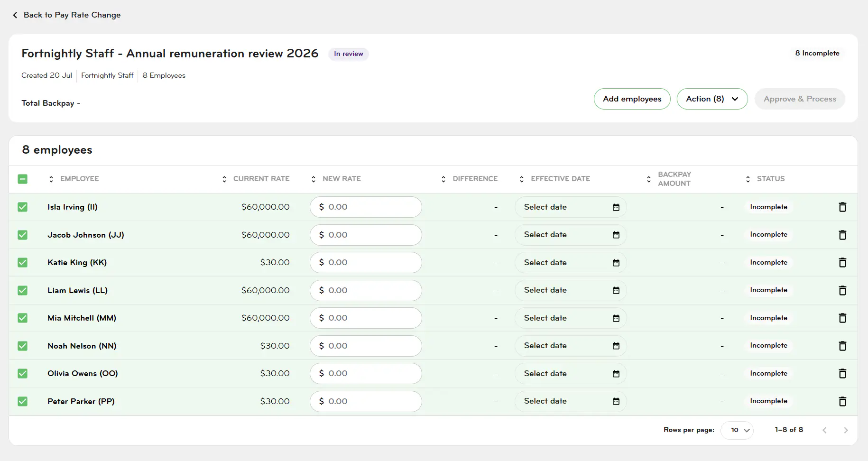Image resolution: width=868 pixels, height=461 pixels.
Task: Click new rate field for Jacob Johnson
Action: coord(366,235)
